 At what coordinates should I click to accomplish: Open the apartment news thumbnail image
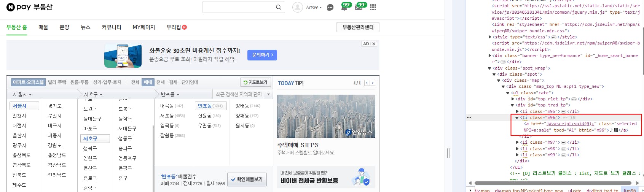coord(326,116)
